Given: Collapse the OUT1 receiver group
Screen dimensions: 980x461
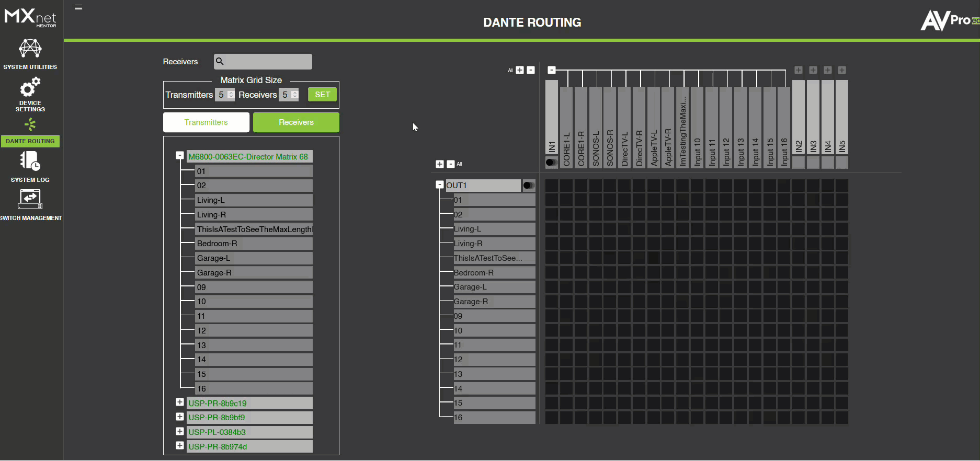Looking at the screenshot, I should [439, 185].
